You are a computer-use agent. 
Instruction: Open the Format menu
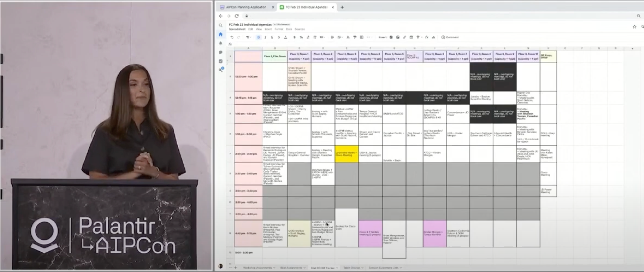tap(279, 29)
